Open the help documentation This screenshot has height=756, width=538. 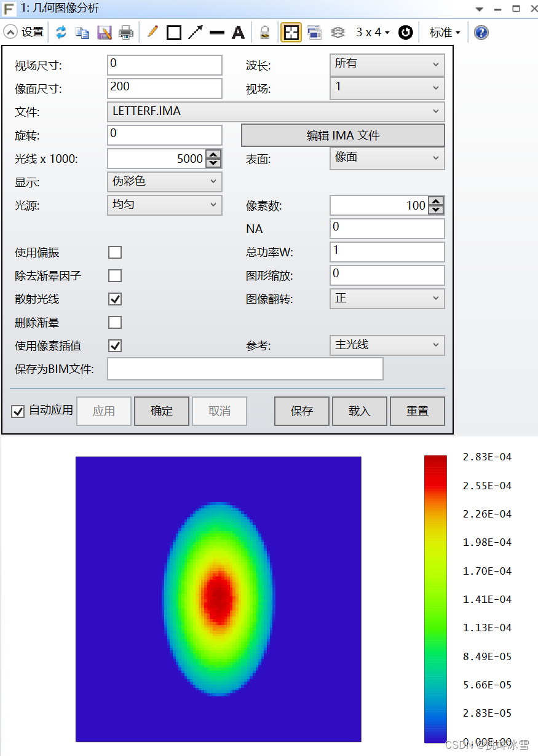[481, 32]
